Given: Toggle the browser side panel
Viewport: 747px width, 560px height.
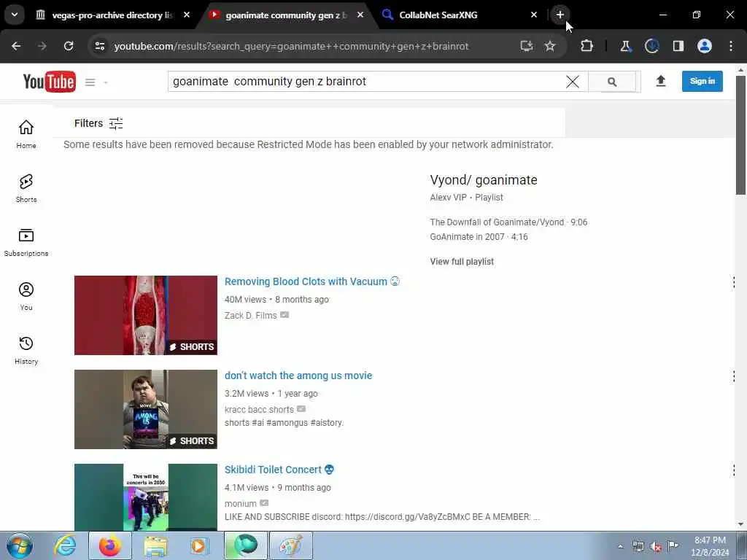Looking at the screenshot, I should coord(678,46).
